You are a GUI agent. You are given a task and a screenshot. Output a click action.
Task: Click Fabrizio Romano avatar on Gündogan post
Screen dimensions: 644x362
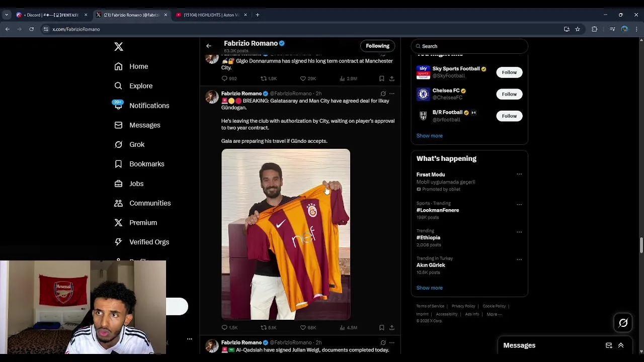coord(212,97)
